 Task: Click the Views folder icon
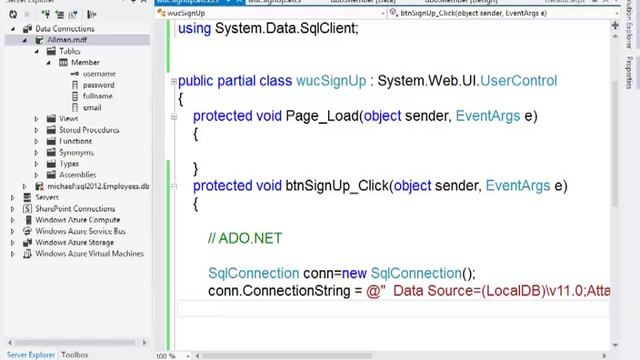(51, 118)
